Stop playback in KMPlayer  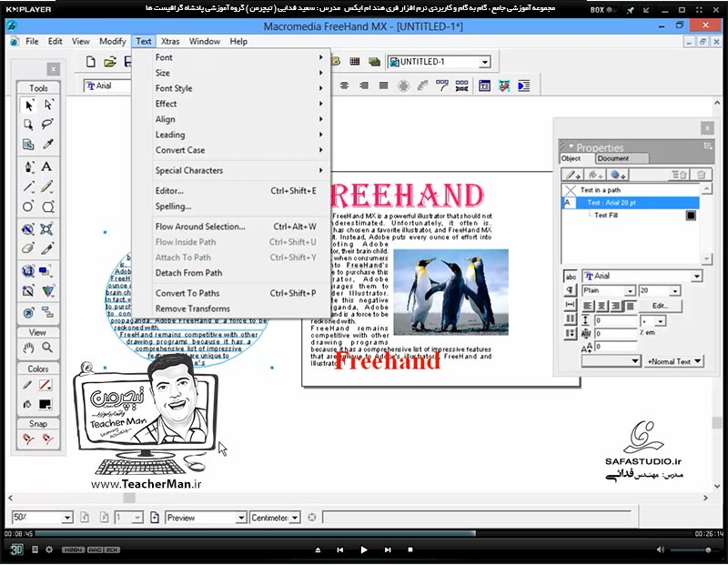410,550
